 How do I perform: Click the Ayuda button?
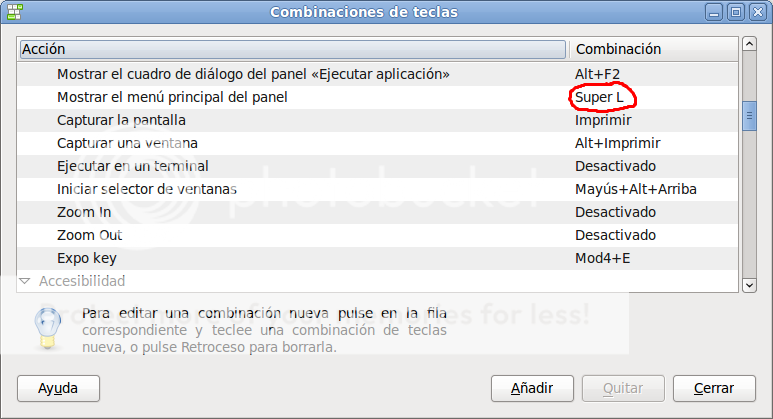pyautogui.click(x=57, y=388)
